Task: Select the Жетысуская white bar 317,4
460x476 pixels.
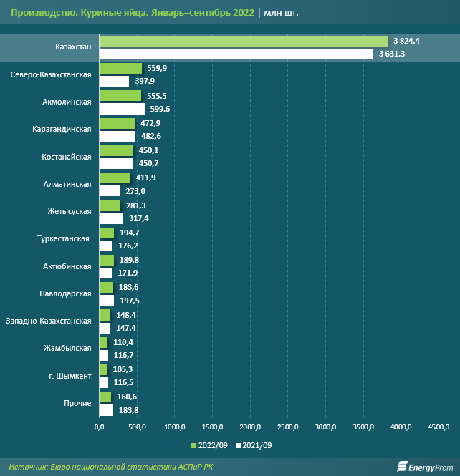Action: coord(111,218)
